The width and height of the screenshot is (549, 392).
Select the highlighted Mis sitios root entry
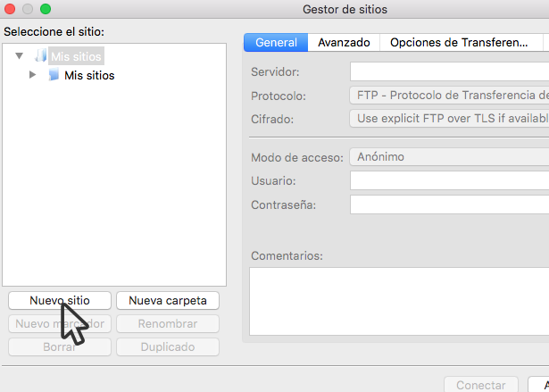(x=77, y=56)
